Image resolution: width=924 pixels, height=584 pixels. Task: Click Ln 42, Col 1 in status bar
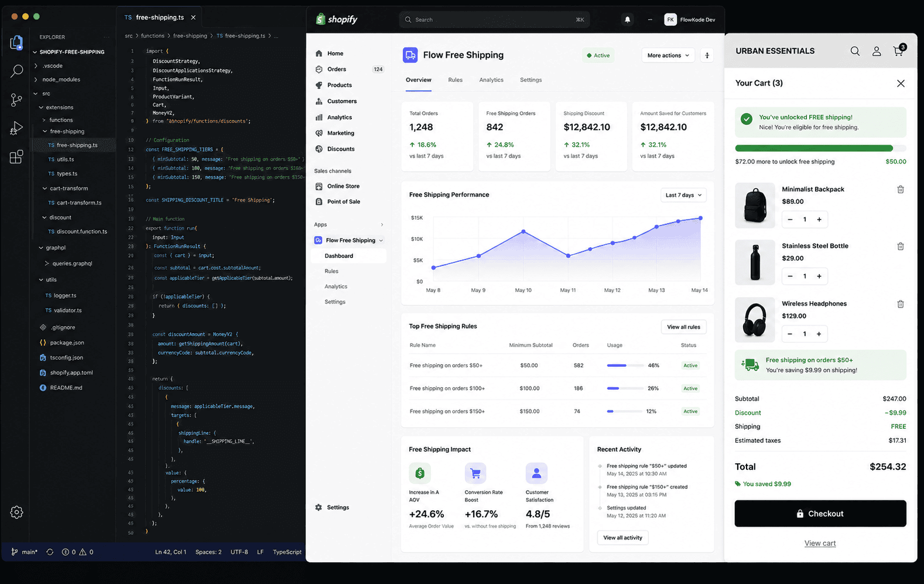click(170, 552)
